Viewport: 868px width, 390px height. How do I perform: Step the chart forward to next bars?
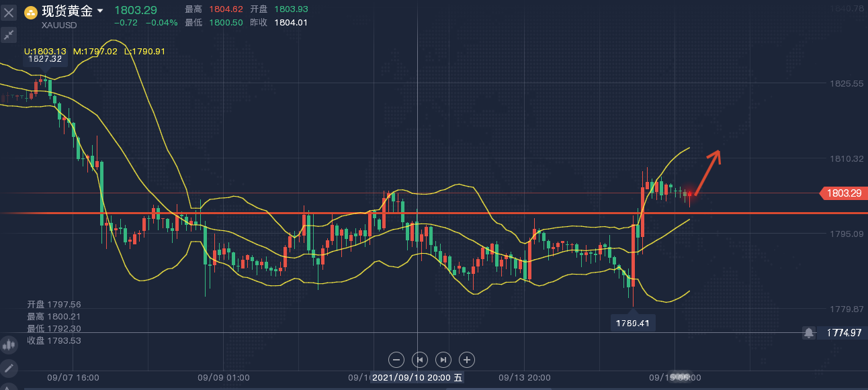pos(443,359)
